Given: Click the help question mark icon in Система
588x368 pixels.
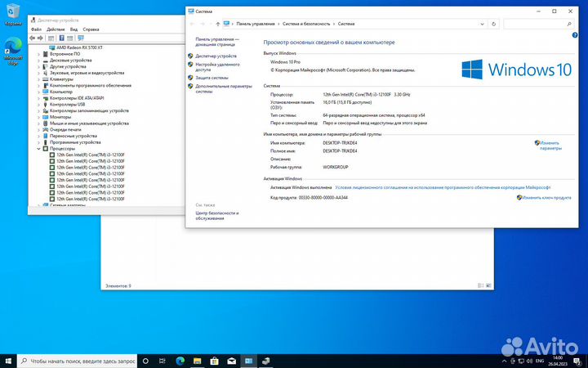Looking at the screenshot, I should click(x=575, y=35).
